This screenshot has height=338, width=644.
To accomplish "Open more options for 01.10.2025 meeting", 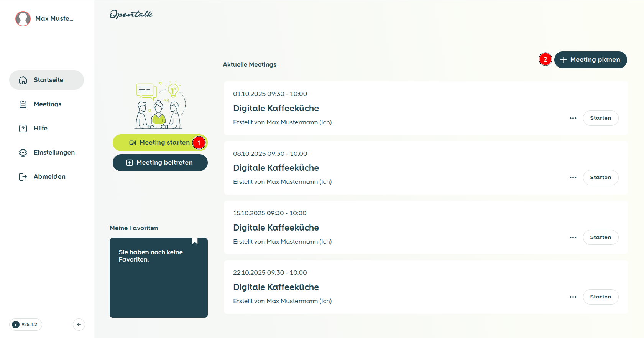I will [573, 118].
